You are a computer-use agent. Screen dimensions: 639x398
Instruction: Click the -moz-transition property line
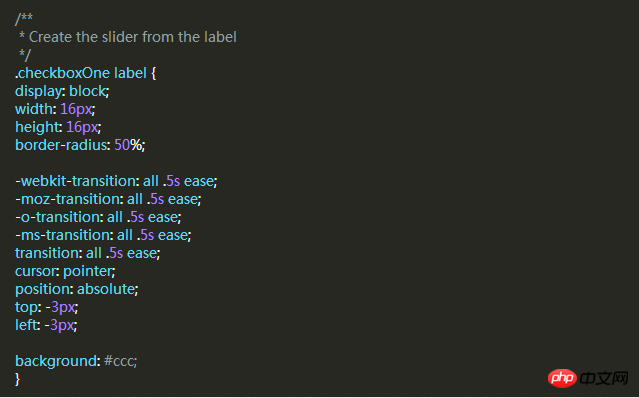coord(108,199)
